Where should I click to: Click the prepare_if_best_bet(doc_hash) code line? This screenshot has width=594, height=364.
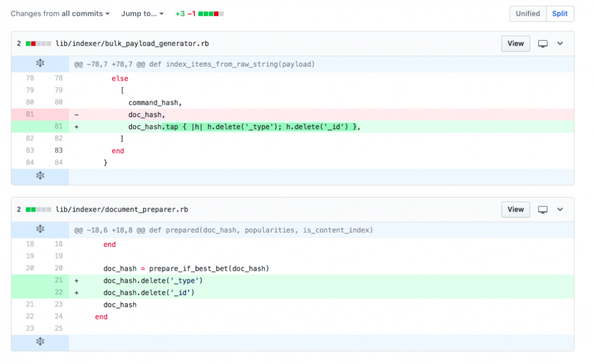pyautogui.click(x=186, y=268)
